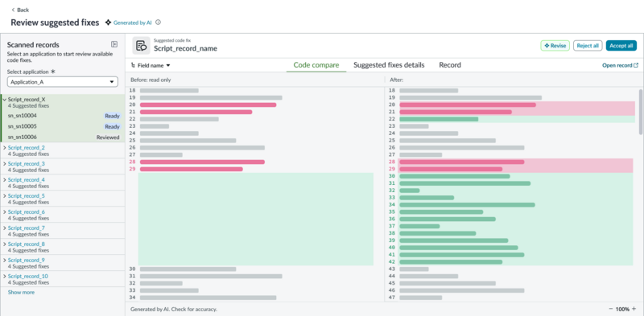
Task: Click the Reject all button
Action: coord(588,46)
